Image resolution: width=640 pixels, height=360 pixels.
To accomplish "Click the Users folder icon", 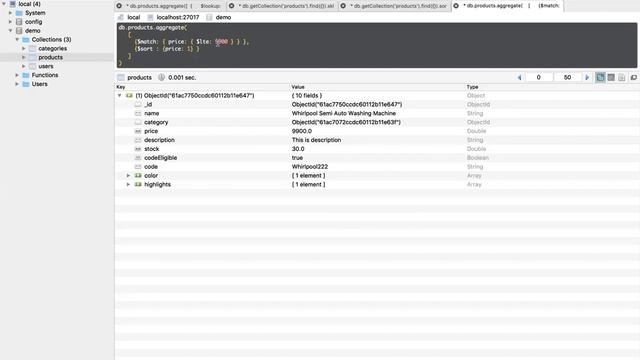I will click(x=26, y=84).
